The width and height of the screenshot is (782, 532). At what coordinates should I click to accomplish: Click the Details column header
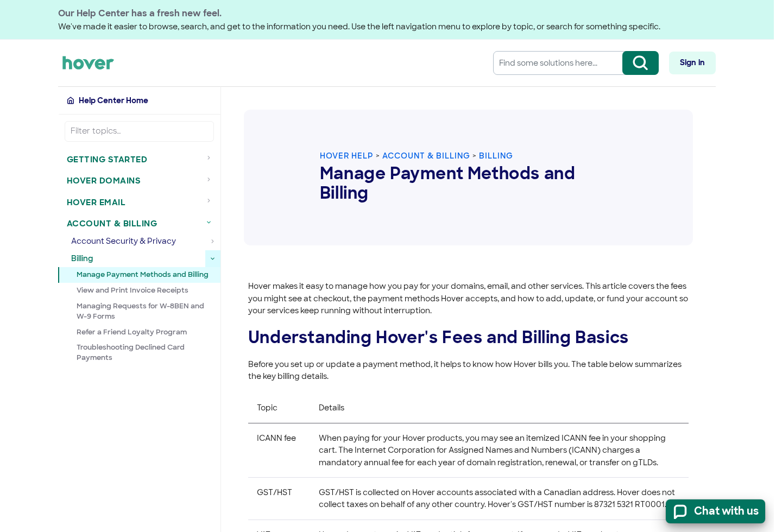331,408
